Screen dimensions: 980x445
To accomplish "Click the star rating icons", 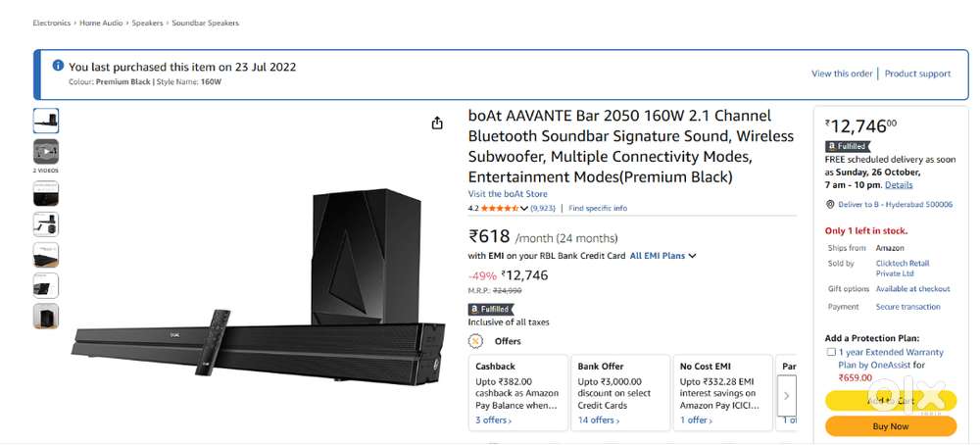I will click(500, 208).
